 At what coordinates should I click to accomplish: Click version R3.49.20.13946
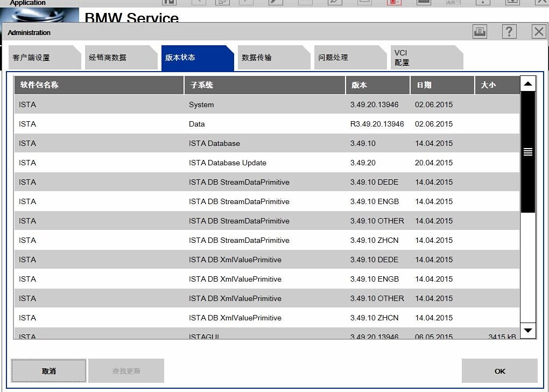(x=377, y=124)
